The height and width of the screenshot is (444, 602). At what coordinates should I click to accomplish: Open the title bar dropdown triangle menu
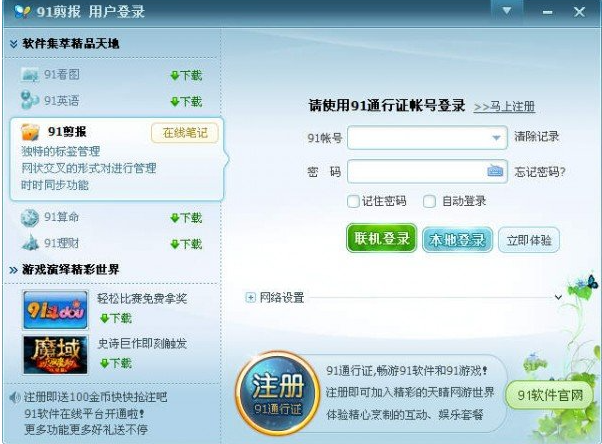[x=507, y=11]
